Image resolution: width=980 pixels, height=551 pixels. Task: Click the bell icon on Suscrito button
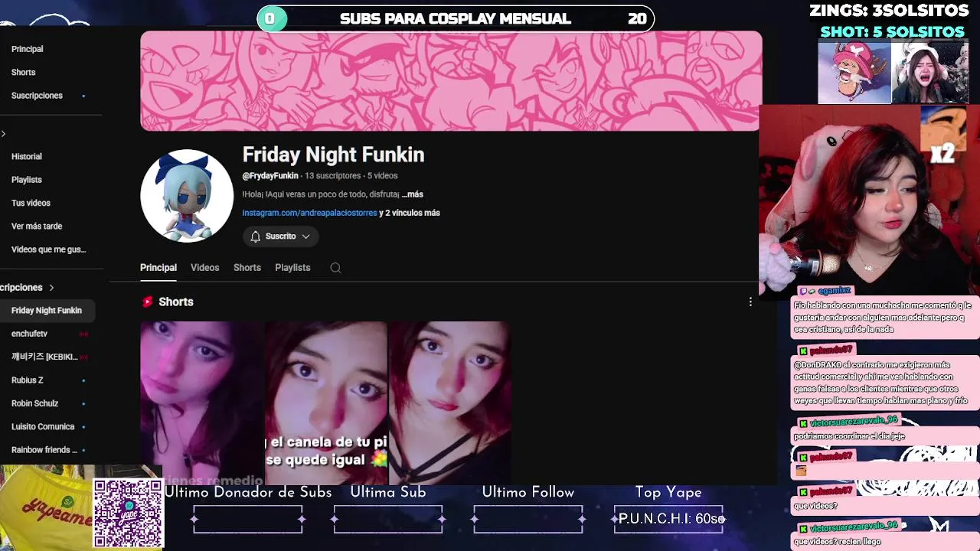[x=256, y=236]
